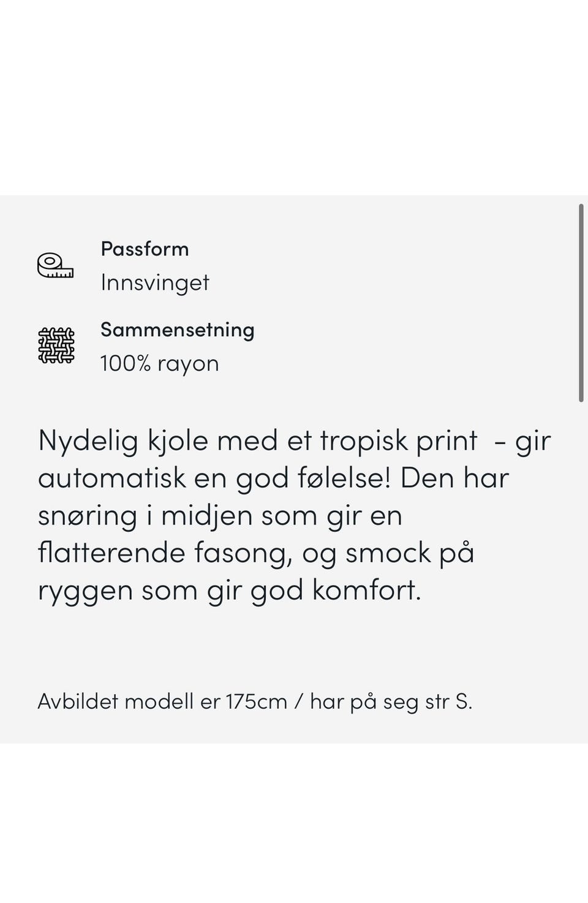Click the woven fabric Sammensetning icon

pos(56,346)
